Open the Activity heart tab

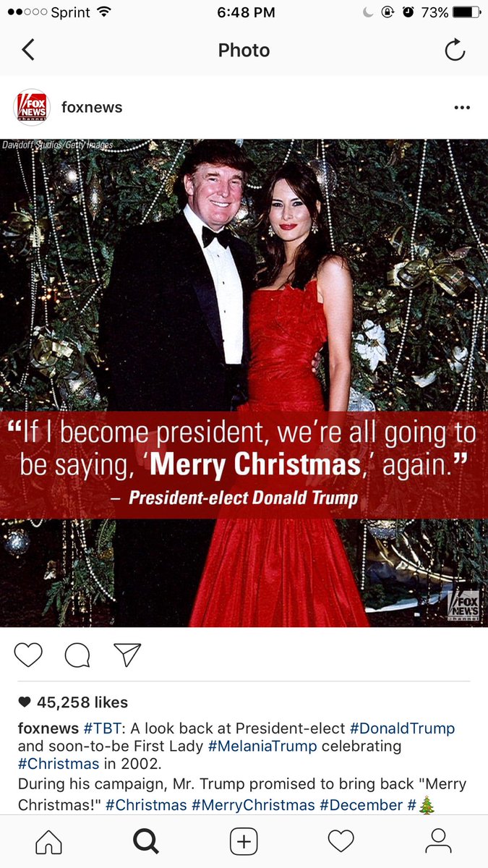pyautogui.click(x=341, y=841)
